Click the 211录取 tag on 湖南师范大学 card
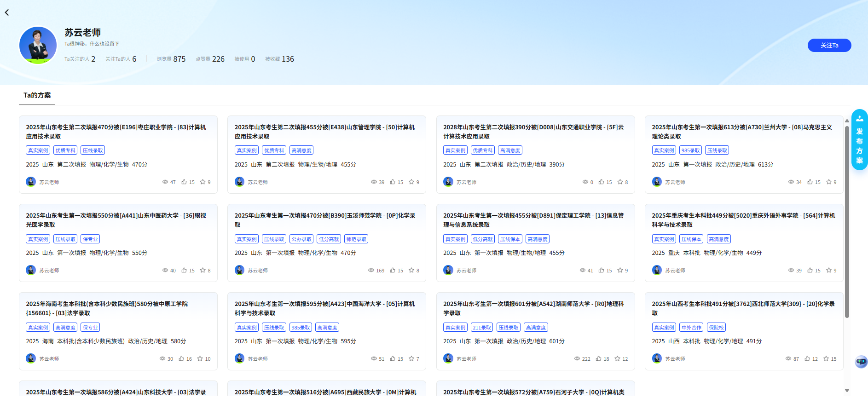 (482, 328)
